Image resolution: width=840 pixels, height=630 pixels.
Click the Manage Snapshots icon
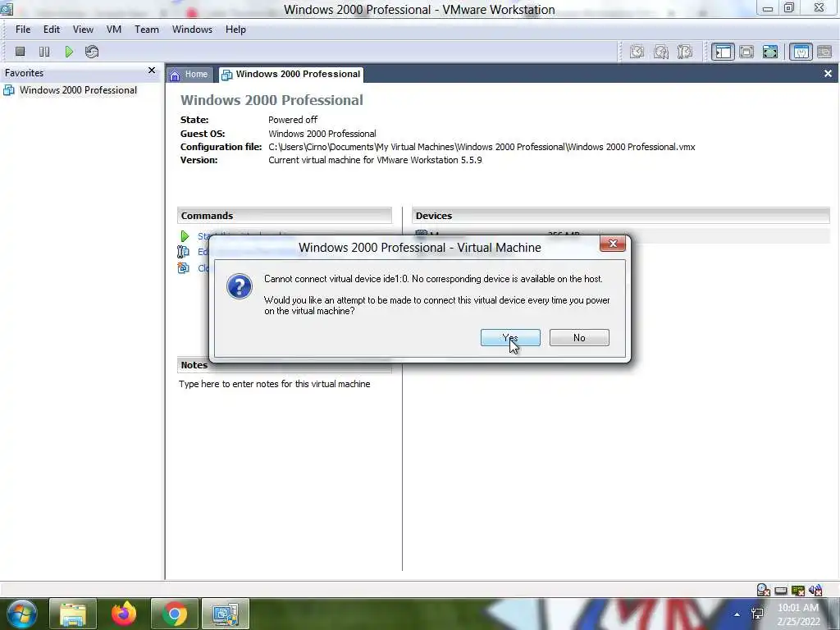(x=685, y=52)
